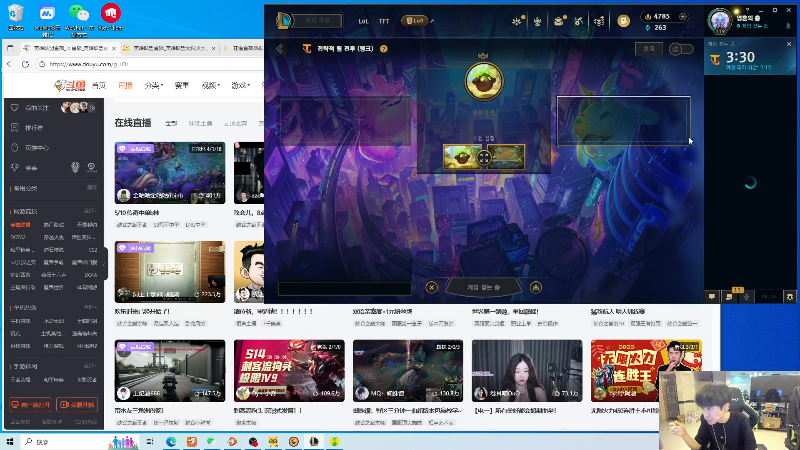Viewport: 800px width, 450px height.
Task: Close the first browser tab
Action: pos(113,48)
